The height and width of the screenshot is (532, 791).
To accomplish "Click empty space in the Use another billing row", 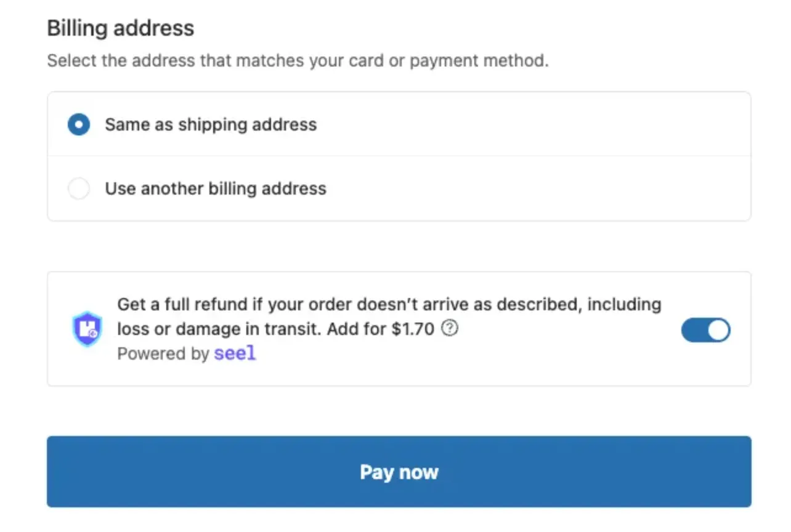I will pyautogui.click(x=524, y=188).
